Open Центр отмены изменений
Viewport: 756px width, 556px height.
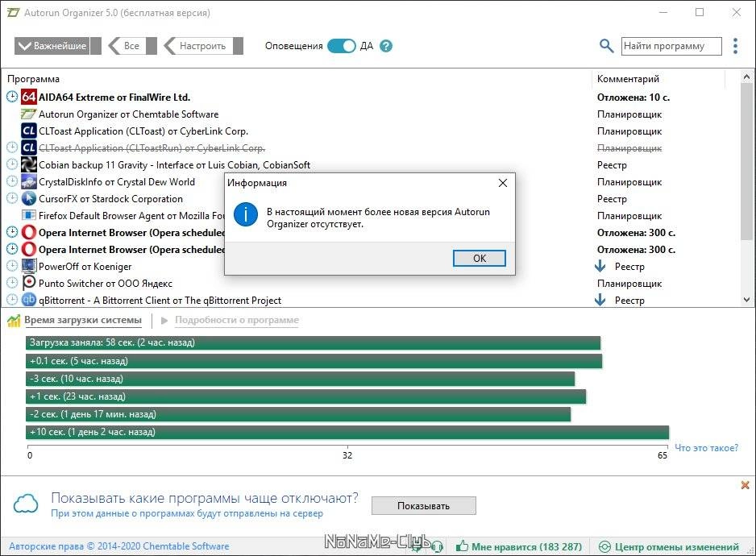coord(669,547)
